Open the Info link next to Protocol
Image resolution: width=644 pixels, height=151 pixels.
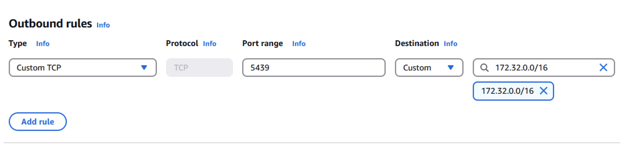[x=209, y=44]
